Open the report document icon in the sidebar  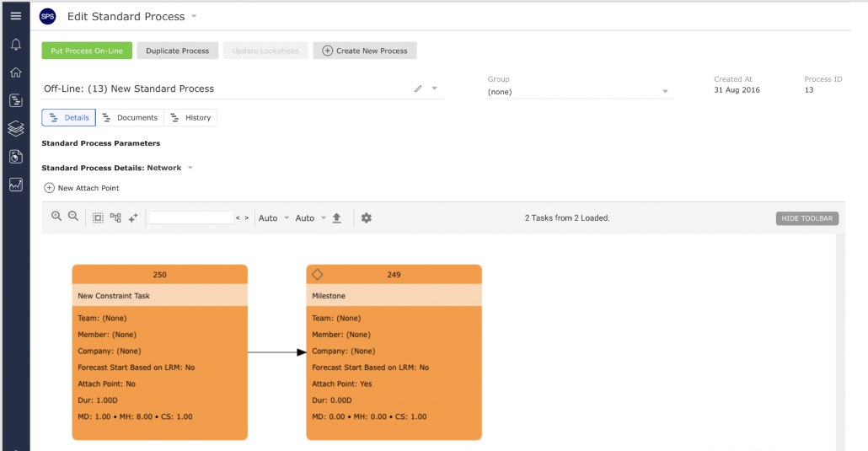[x=15, y=157]
